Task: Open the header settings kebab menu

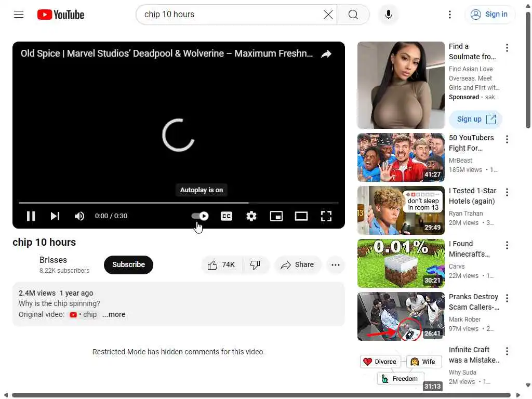Action: (x=450, y=15)
